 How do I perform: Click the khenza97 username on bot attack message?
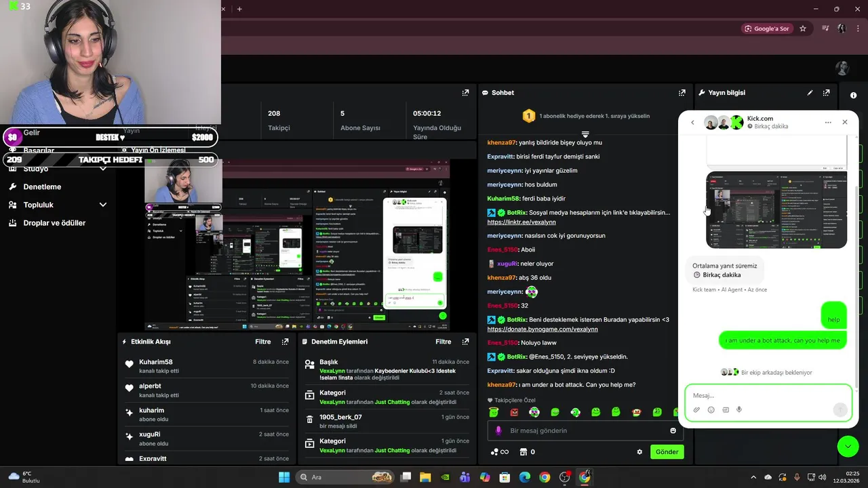click(x=502, y=385)
